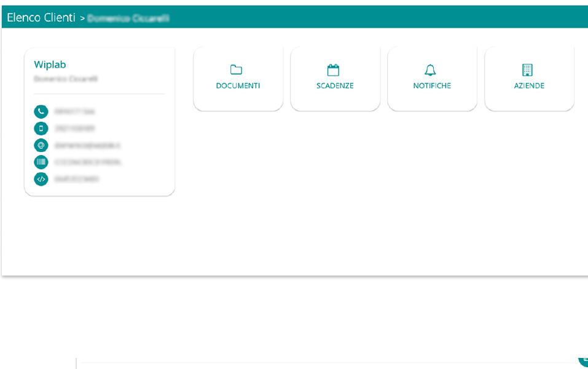
Task: Open the DOCUMENTI label
Action: click(x=238, y=86)
